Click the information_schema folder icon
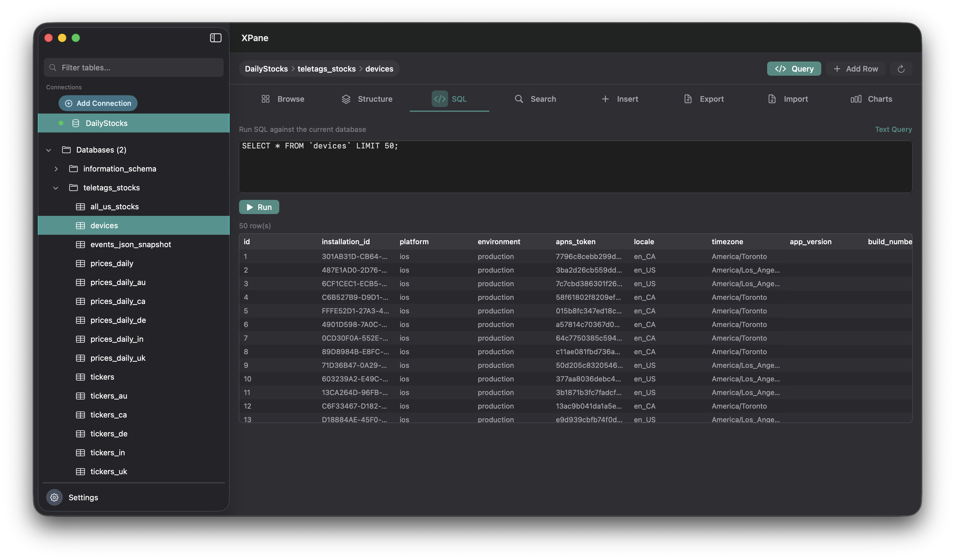The image size is (955, 560). (x=74, y=169)
